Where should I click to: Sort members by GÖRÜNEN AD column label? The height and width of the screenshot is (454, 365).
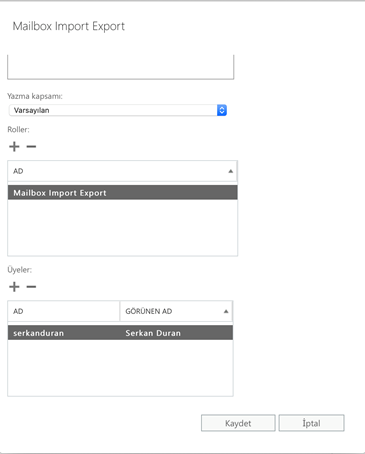click(149, 311)
